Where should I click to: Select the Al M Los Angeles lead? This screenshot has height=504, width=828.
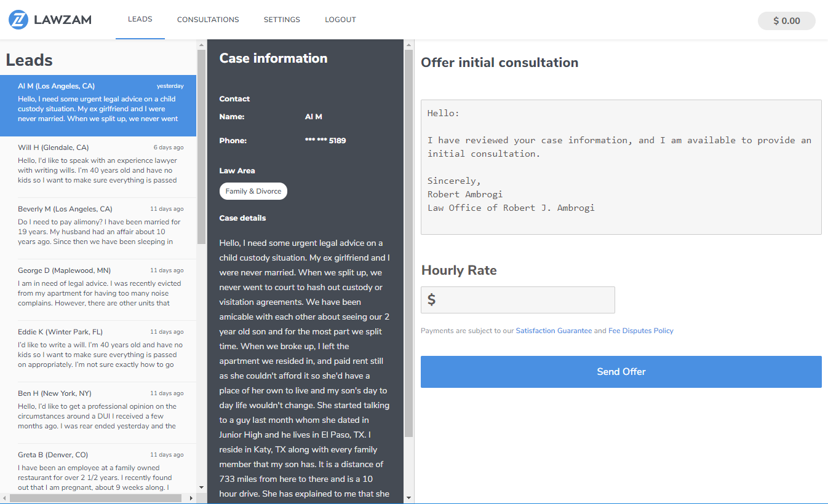(x=98, y=106)
